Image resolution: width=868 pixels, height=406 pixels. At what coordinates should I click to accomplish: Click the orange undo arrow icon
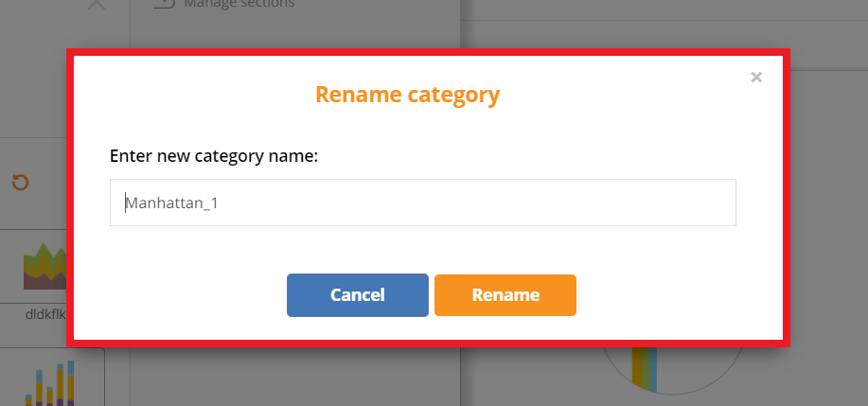point(20,182)
